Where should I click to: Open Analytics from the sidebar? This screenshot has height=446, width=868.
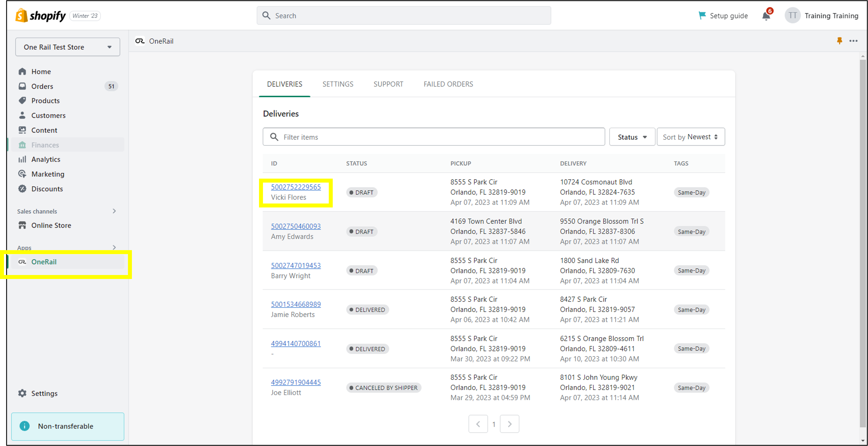coord(45,159)
